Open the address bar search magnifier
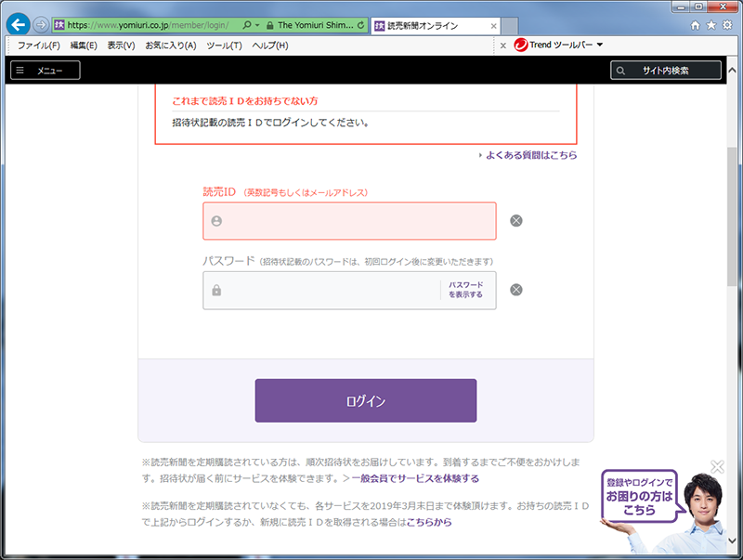The height and width of the screenshot is (560, 743). click(247, 25)
